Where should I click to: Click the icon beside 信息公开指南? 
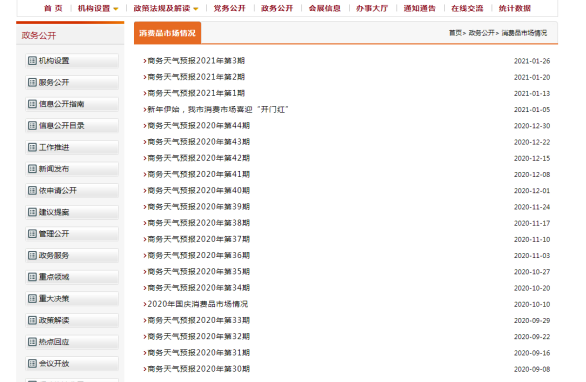33,104
